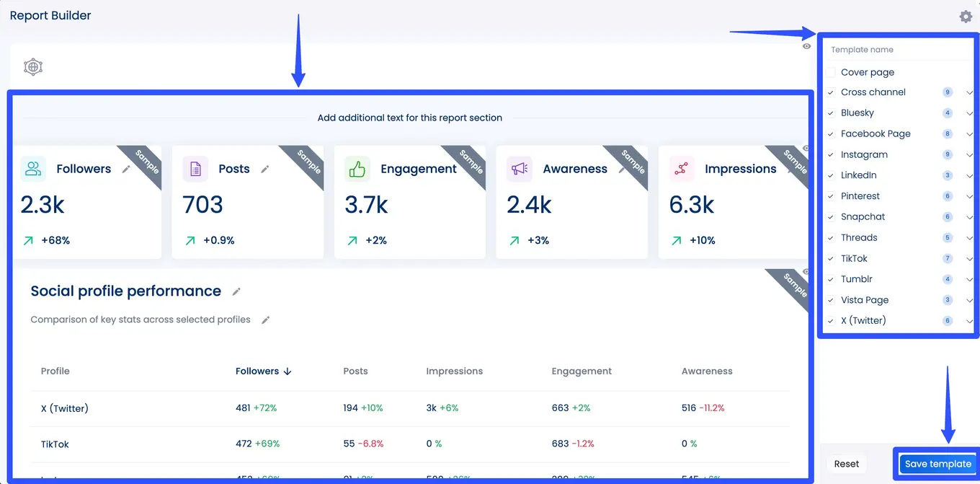980x484 pixels.
Task: Select the Impressions share icon
Action: point(682,168)
